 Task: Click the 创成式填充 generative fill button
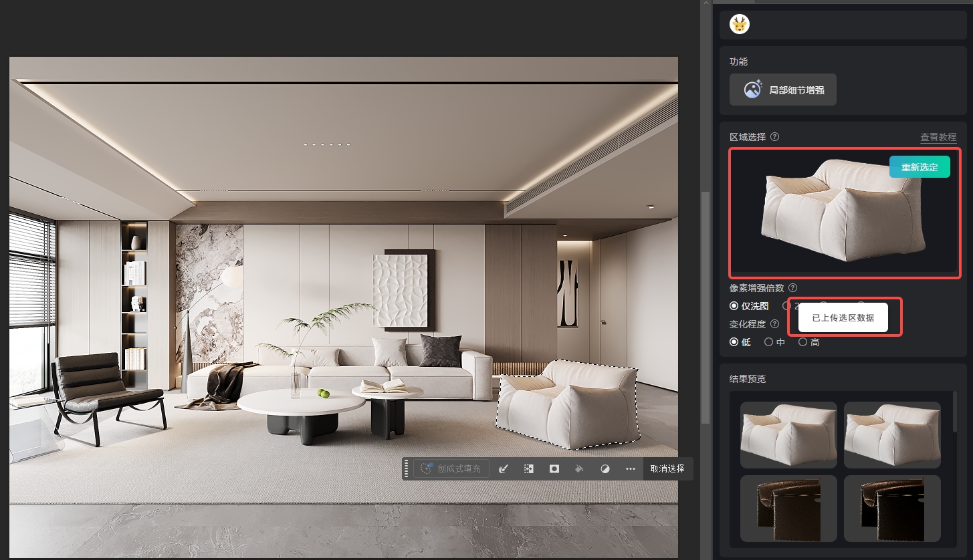[x=451, y=468]
